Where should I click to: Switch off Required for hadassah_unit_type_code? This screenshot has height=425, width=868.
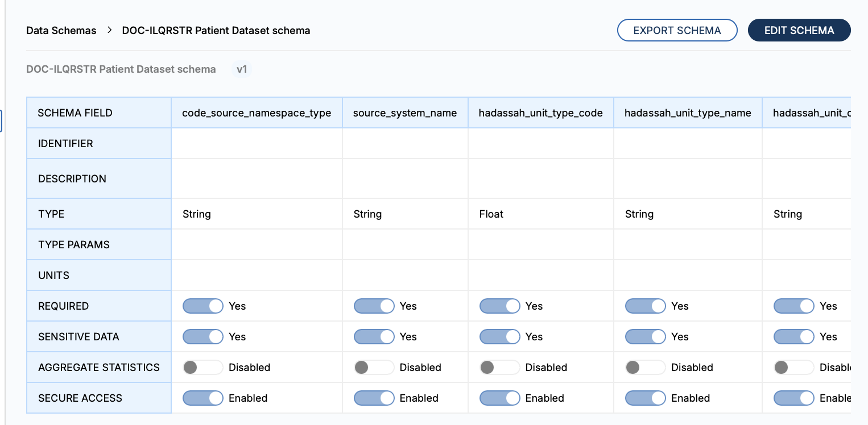click(x=500, y=306)
